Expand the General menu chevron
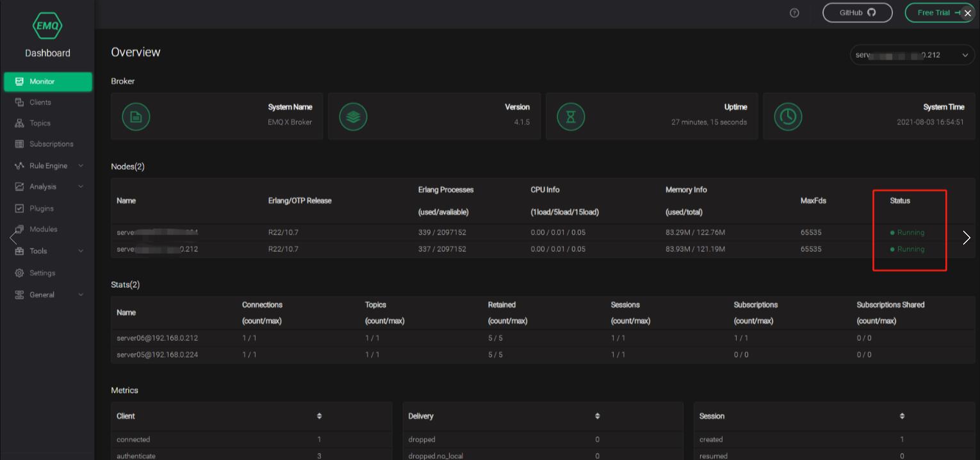Viewport: 980px width, 460px height. pyautogui.click(x=81, y=295)
